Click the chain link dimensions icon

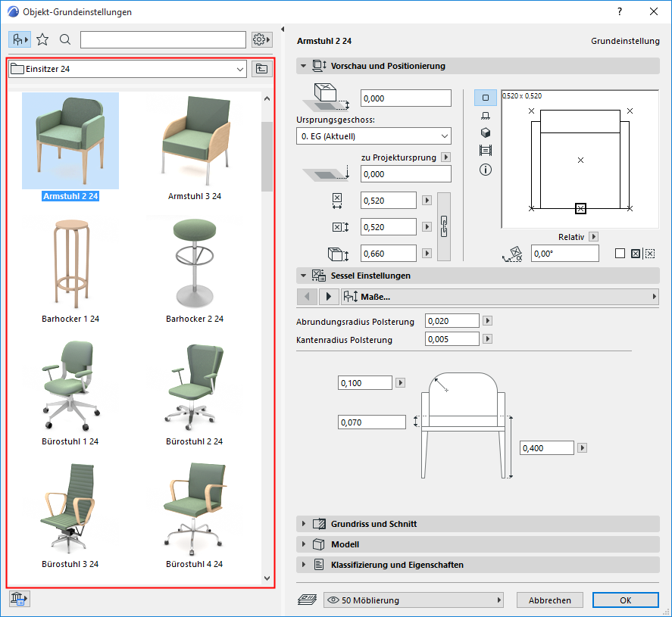click(x=445, y=226)
